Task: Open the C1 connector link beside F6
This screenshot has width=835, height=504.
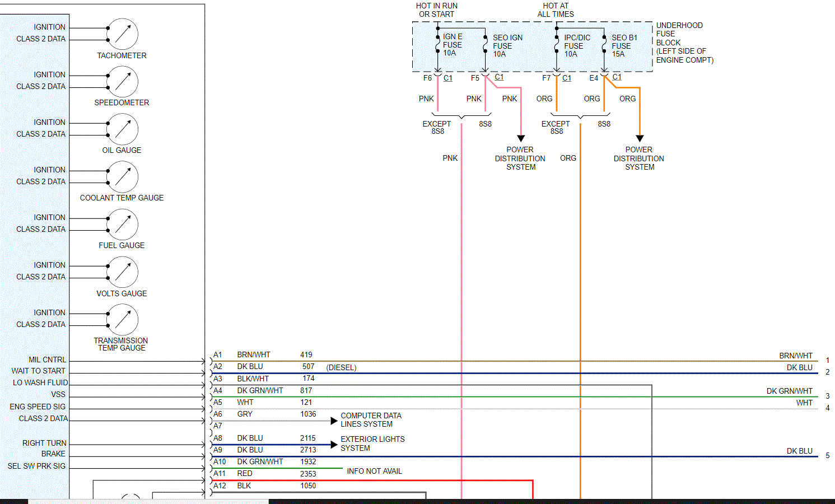Action: 448,78
